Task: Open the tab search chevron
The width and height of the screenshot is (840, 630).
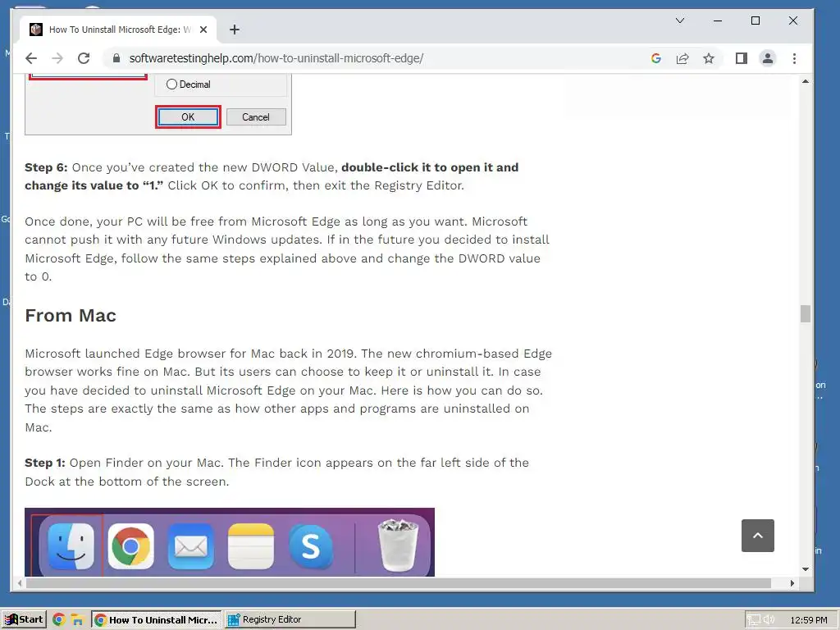Action: (x=680, y=21)
